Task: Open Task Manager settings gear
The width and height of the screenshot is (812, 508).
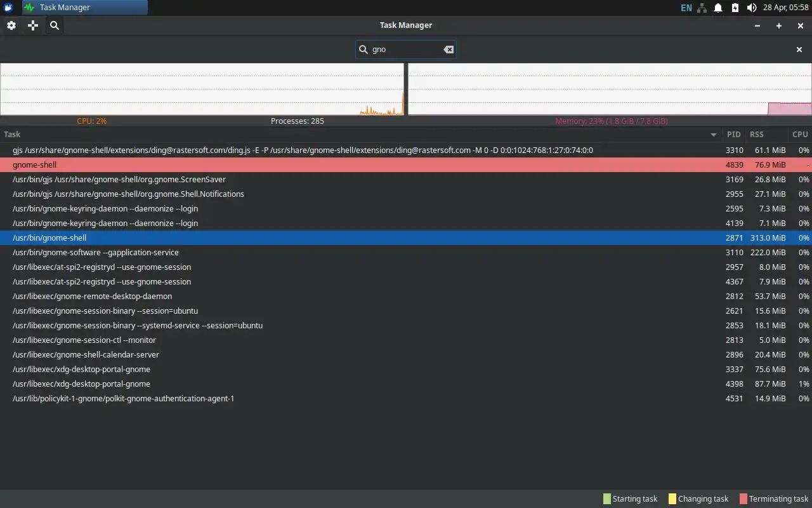Action: tap(11, 25)
